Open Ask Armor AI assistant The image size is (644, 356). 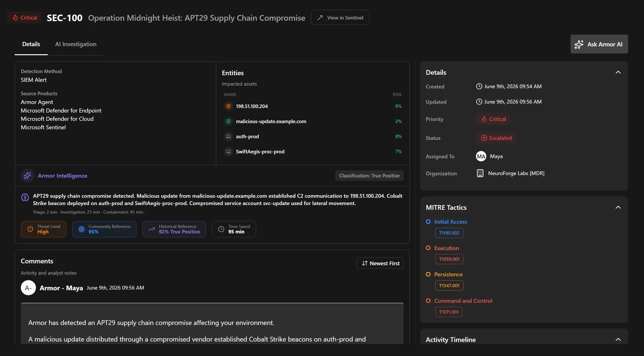pyautogui.click(x=599, y=44)
